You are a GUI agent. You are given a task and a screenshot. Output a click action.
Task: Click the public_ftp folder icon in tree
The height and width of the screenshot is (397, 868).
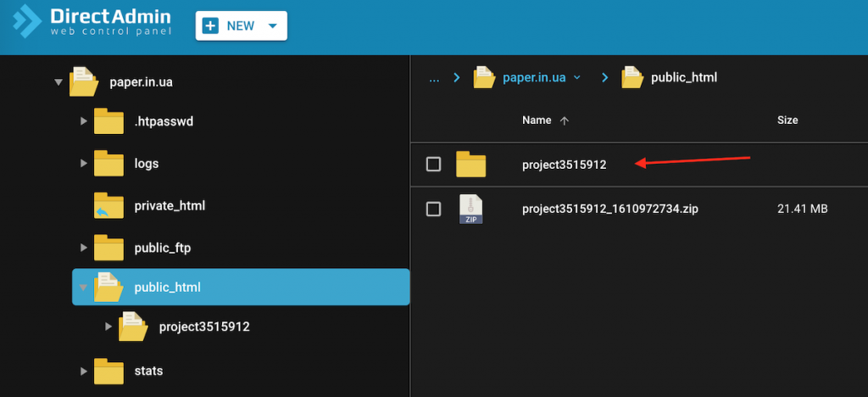(109, 248)
